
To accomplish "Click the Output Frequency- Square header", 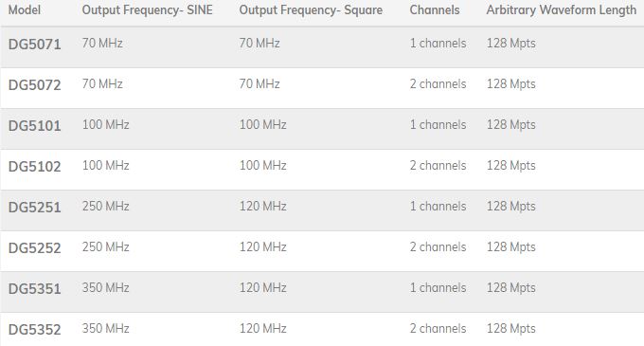I will tap(311, 10).
